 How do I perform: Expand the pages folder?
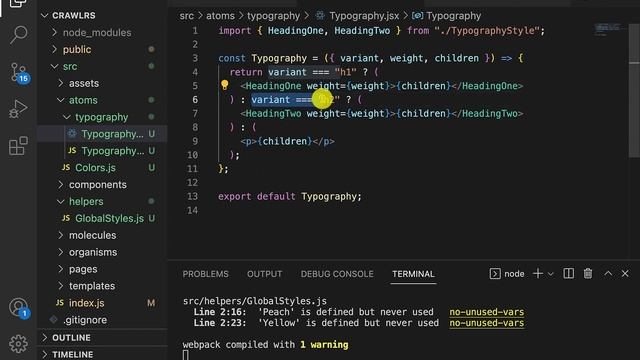pos(102,269)
